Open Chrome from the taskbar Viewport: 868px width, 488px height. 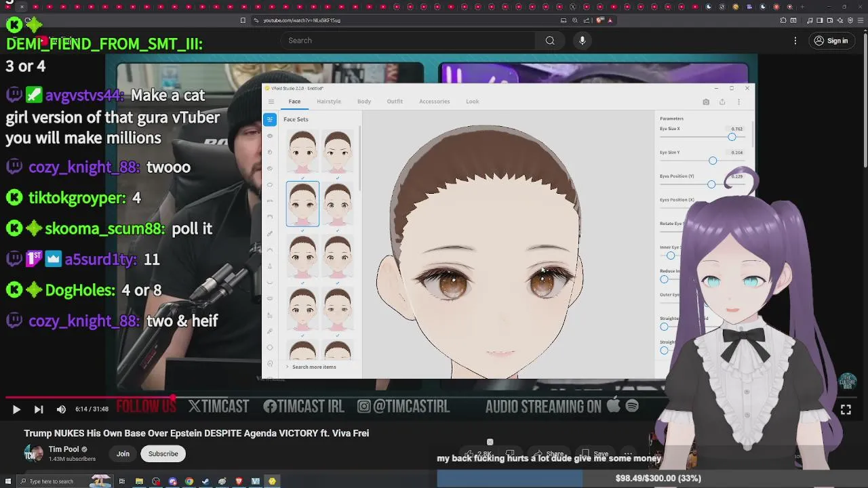[189, 481]
